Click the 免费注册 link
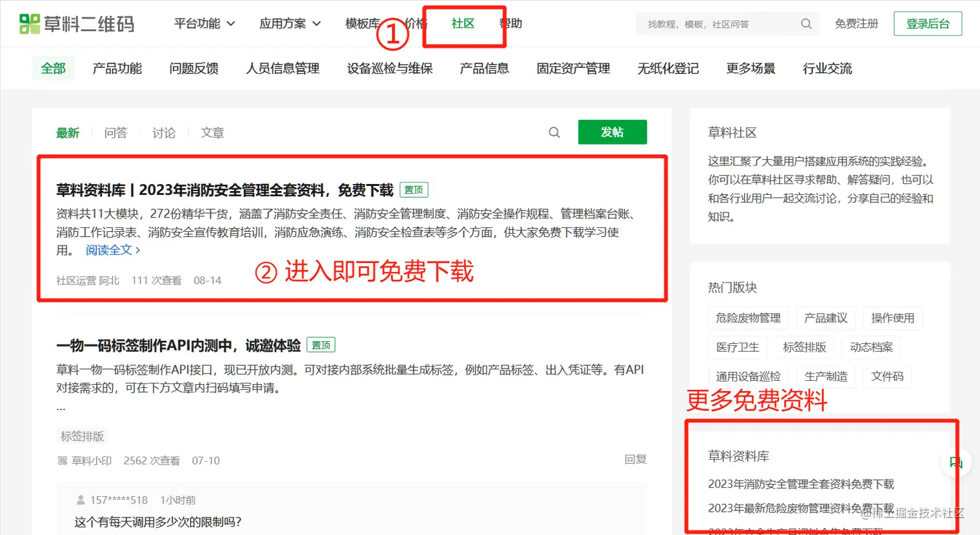Viewport: 980px width, 535px height. pyautogui.click(x=856, y=23)
